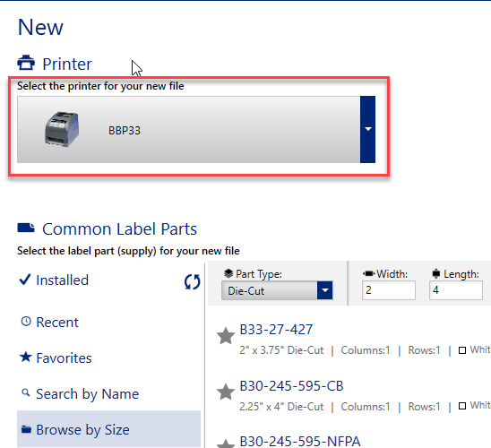Select label part B30-245-595-CB
The width and height of the screenshot is (491, 448).
291,385
